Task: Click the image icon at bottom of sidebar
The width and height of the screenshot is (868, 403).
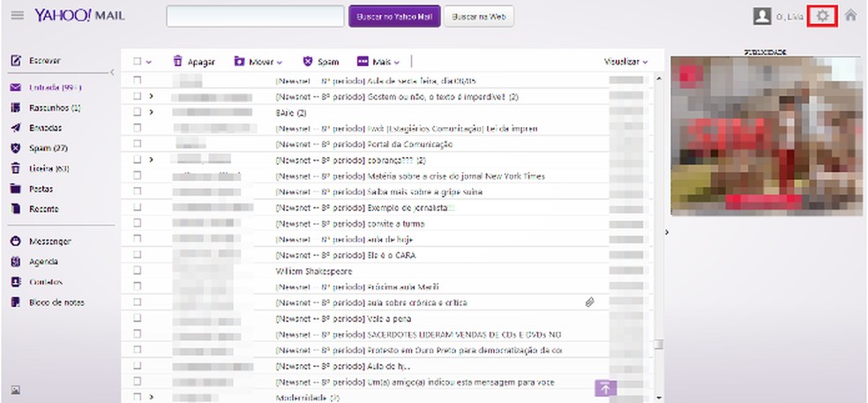Action: click(x=16, y=390)
